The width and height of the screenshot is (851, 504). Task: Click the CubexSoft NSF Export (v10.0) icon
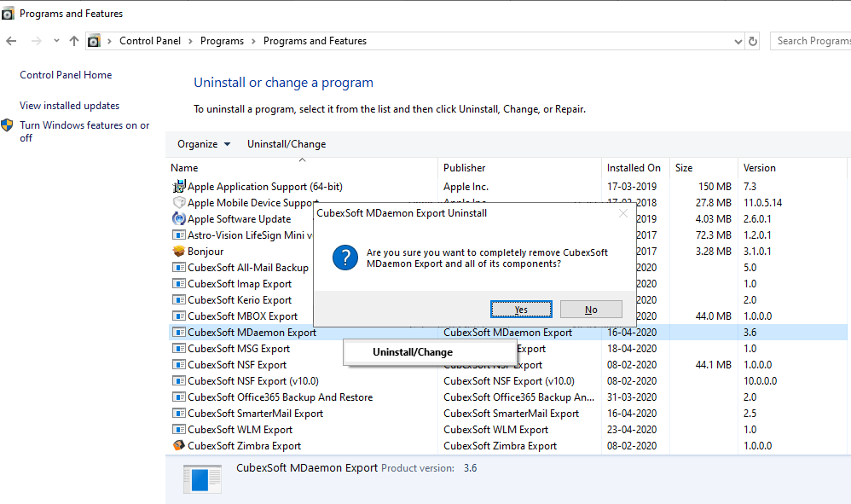click(x=178, y=381)
